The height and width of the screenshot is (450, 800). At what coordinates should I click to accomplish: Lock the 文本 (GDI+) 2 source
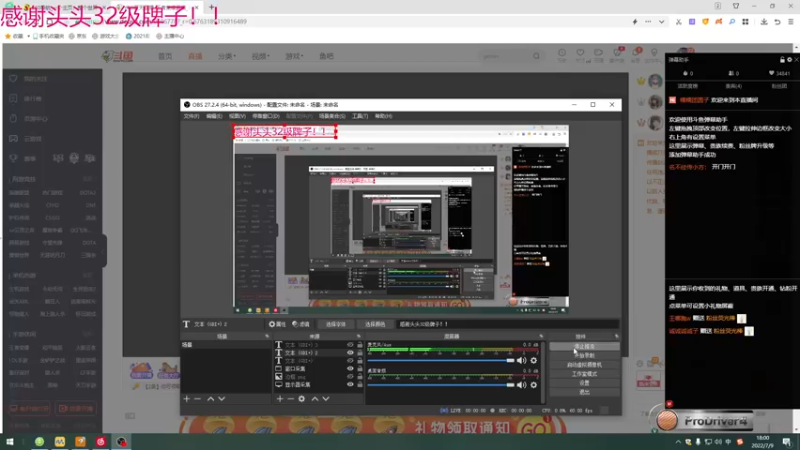tap(360, 353)
